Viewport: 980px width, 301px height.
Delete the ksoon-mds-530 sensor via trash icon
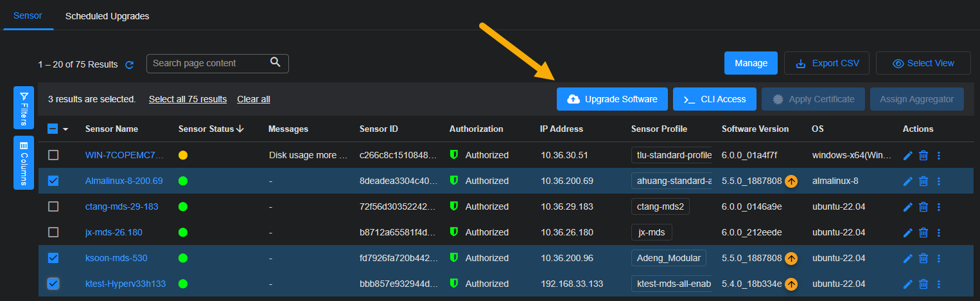pyautogui.click(x=923, y=259)
